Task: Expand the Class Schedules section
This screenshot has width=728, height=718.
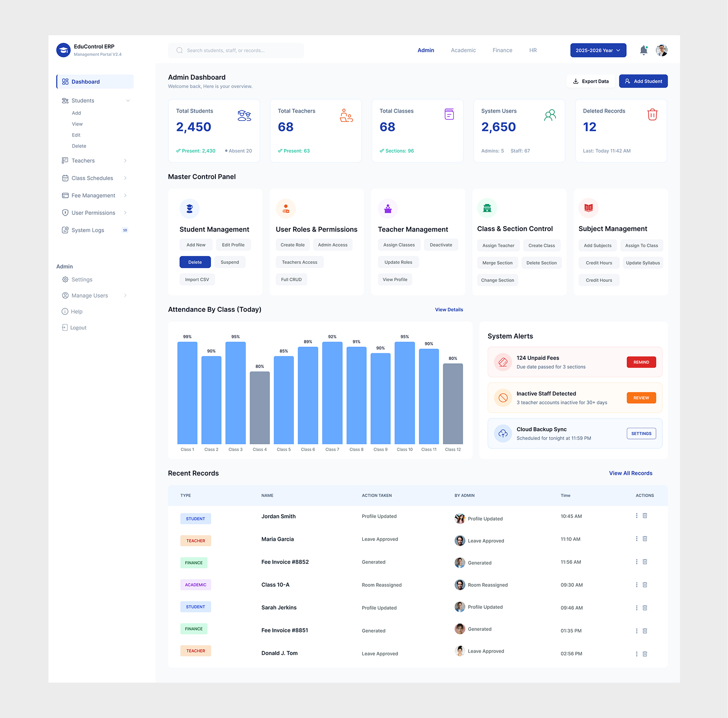Action: 125,178
